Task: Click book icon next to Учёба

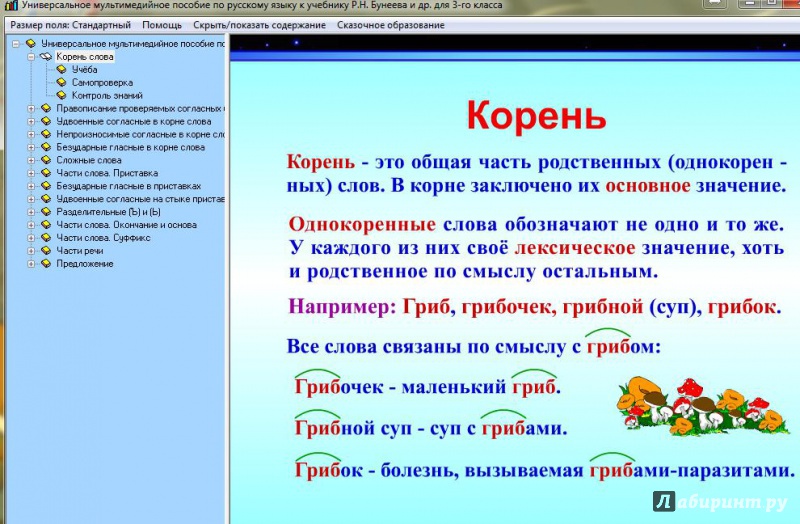Action: [x=62, y=69]
